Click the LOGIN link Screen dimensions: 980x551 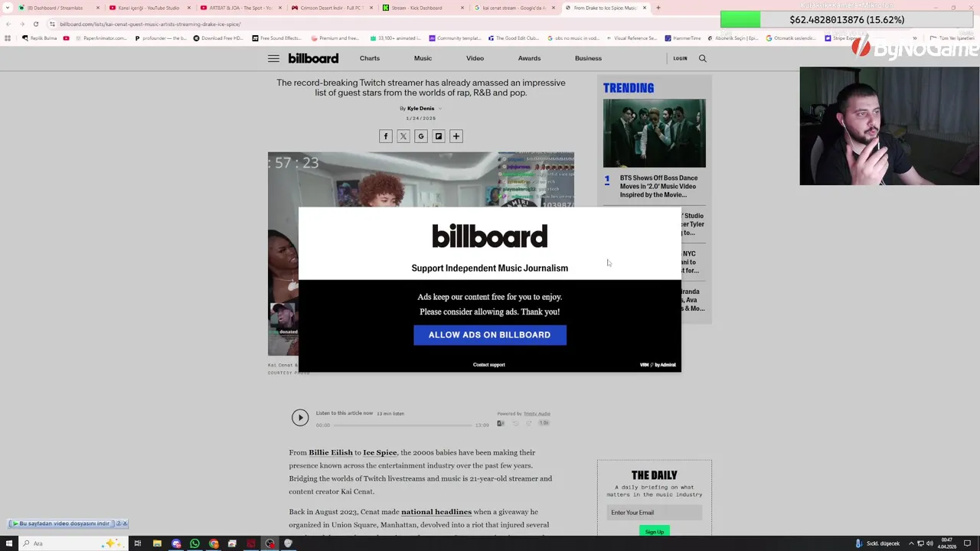(680, 58)
